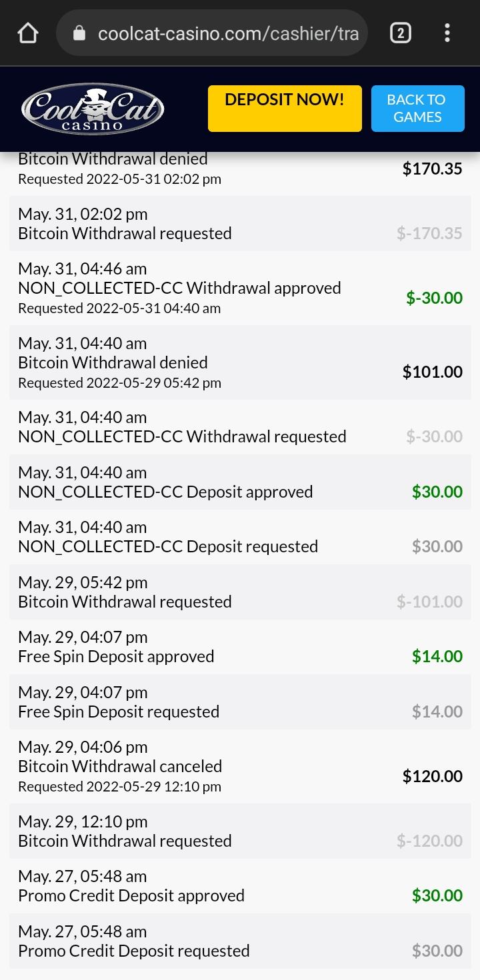Screen dimensions: 480x980
Task: Tap NON_COLLECTED-CC Withdrawal approved row
Action: point(240,288)
